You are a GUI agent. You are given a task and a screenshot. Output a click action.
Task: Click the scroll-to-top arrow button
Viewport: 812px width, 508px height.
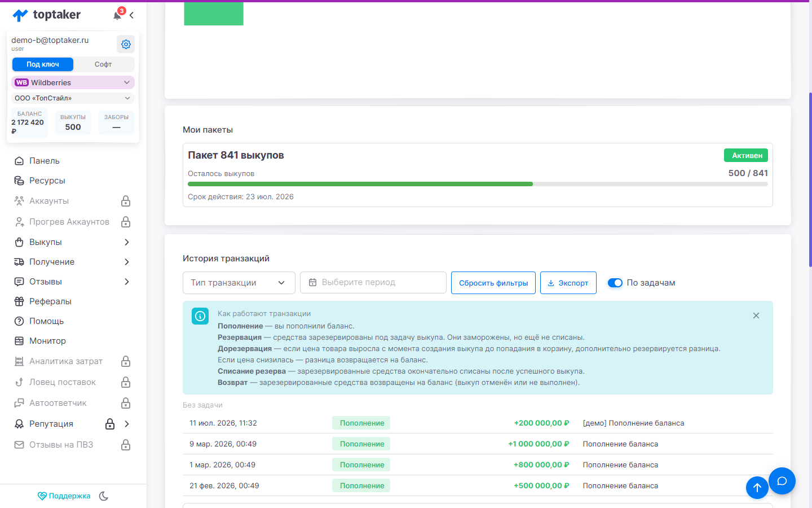tap(757, 488)
